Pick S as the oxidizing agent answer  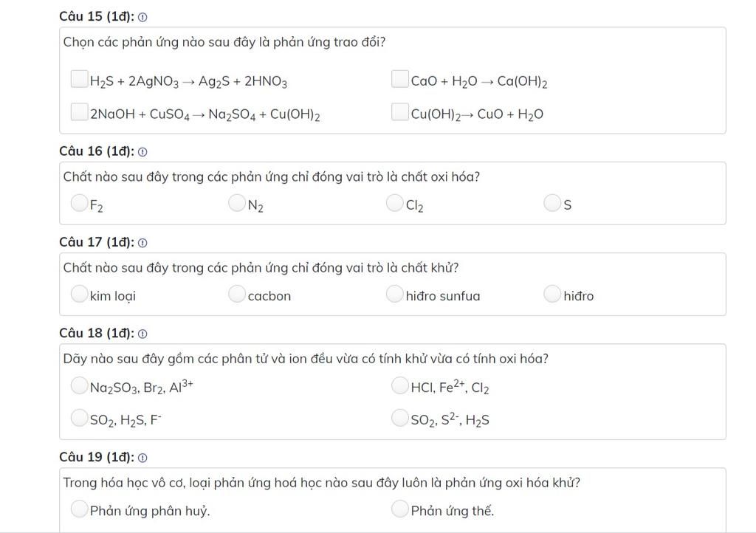click(x=552, y=203)
